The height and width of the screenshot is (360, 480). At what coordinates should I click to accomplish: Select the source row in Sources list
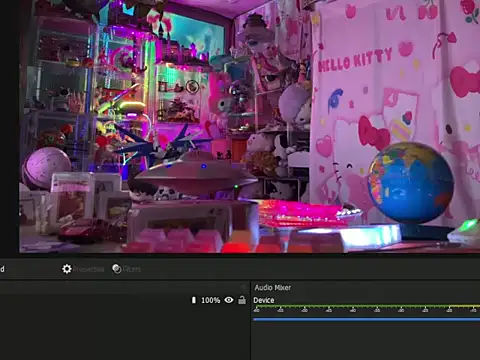[125, 300]
